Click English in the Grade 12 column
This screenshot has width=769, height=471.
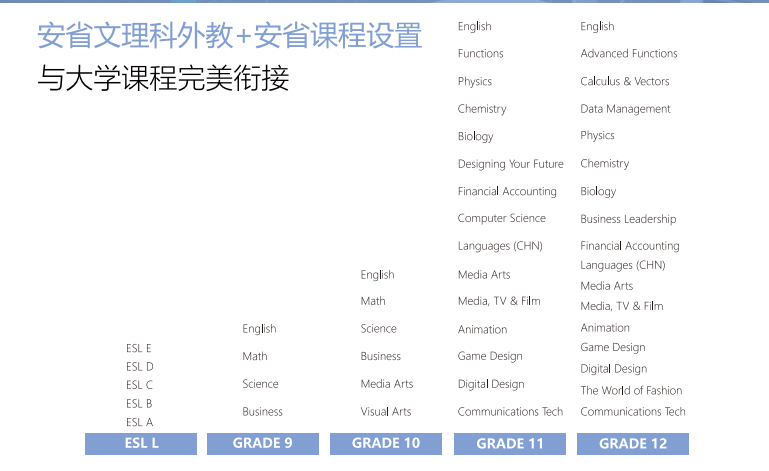coord(597,26)
